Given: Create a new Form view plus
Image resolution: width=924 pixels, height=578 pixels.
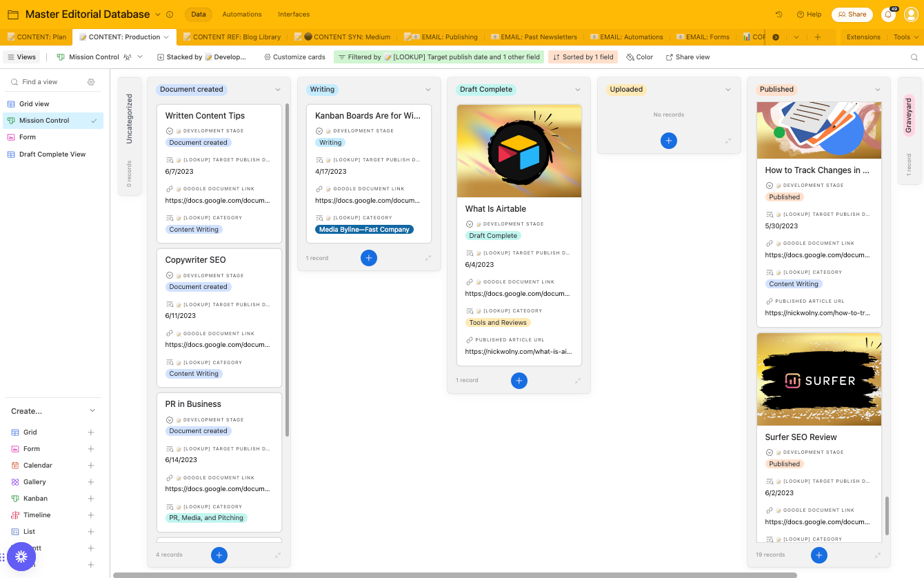Looking at the screenshot, I should (91, 449).
